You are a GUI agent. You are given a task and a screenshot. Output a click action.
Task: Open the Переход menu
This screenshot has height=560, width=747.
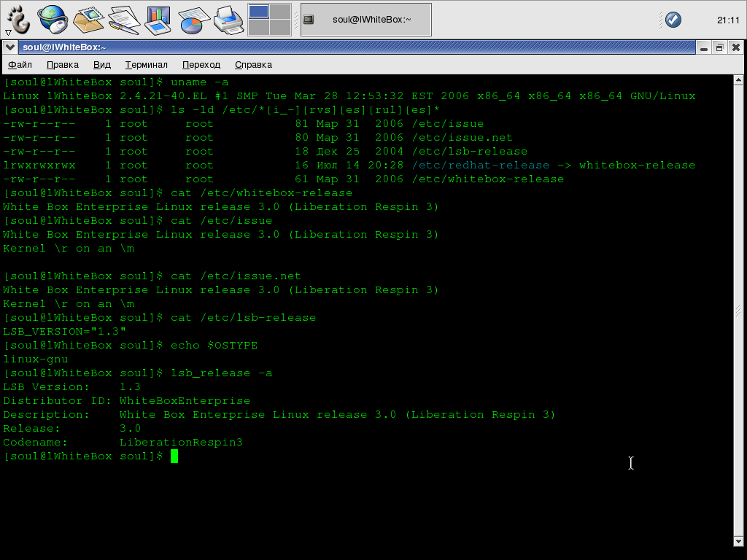[x=201, y=65]
